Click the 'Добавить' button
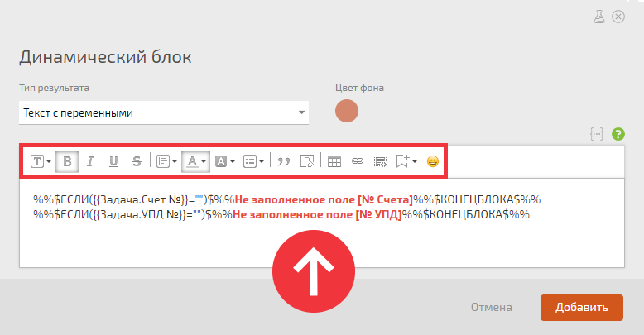The height and width of the screenshot is (335, 644). [x=582, y=308]
